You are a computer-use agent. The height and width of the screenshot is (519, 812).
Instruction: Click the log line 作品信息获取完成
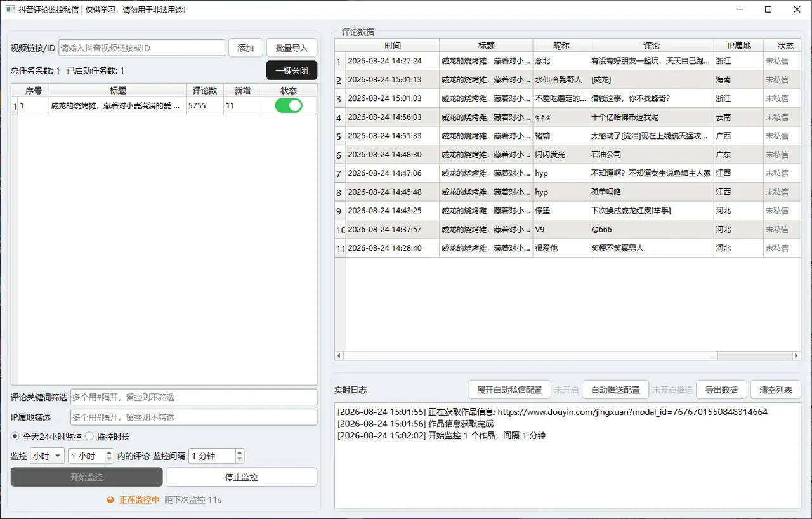tap(416, 424)
